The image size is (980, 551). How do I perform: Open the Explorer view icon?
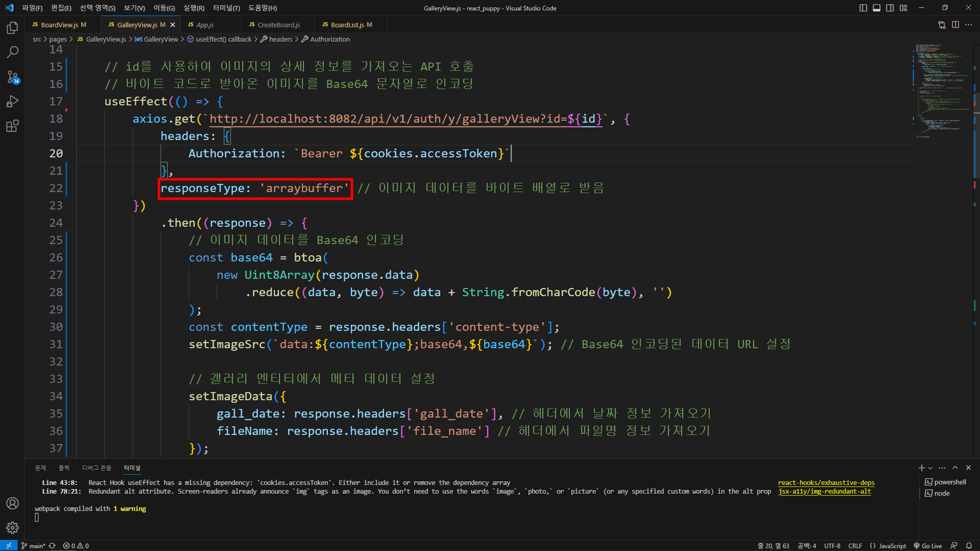(x=12, y=28)
